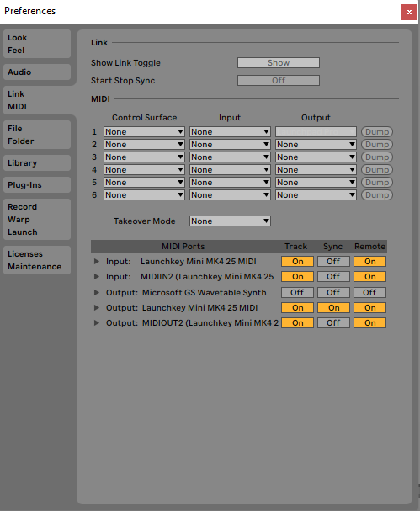Open Control Surface dropdown for row 6
This screenshot has height=511, width=420.
(x=144, y=194)
